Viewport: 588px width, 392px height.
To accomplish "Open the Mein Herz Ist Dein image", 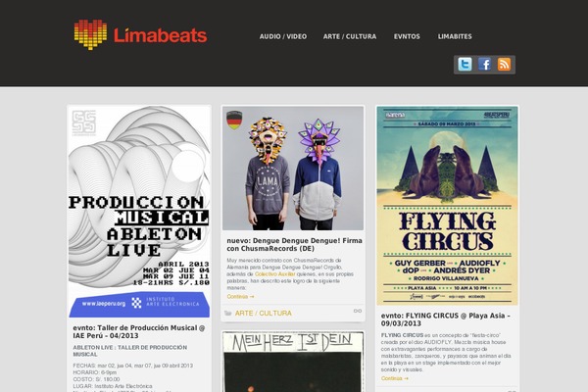I will coord(293,362).
